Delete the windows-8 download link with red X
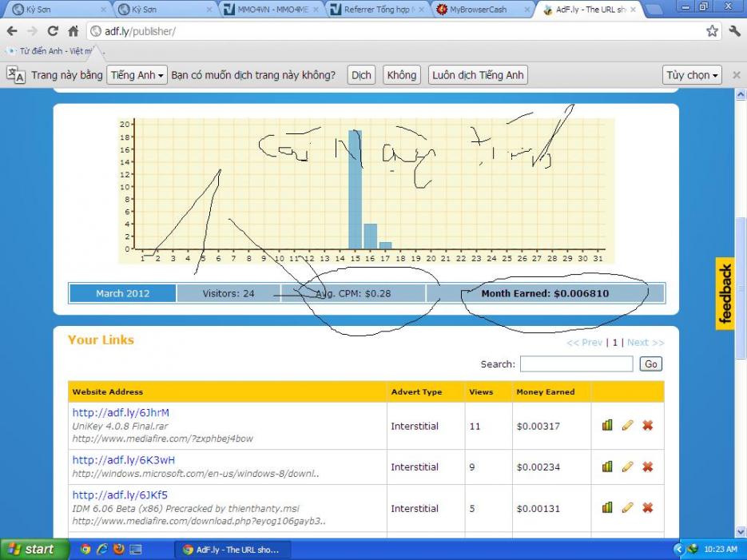Viewport: 747px width, 560px height. point(647,467)
